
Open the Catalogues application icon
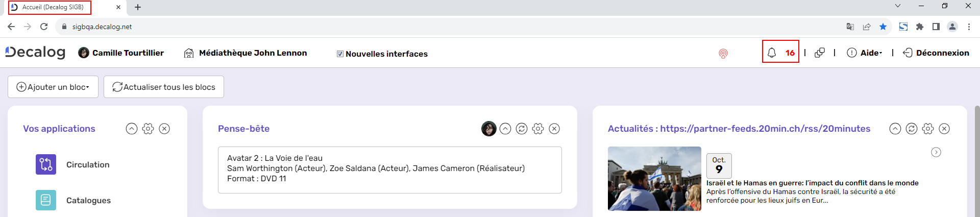[x=46, y=200]
